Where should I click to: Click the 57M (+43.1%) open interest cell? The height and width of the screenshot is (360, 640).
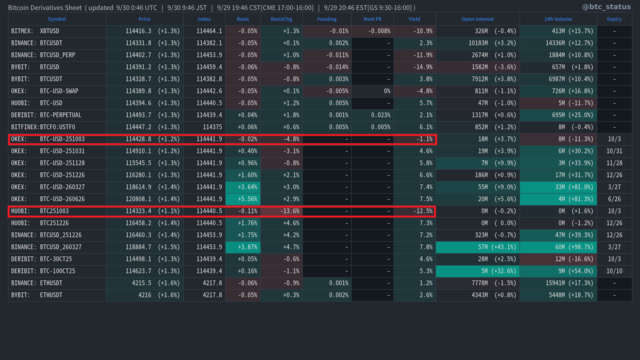[x=478, y=247]
